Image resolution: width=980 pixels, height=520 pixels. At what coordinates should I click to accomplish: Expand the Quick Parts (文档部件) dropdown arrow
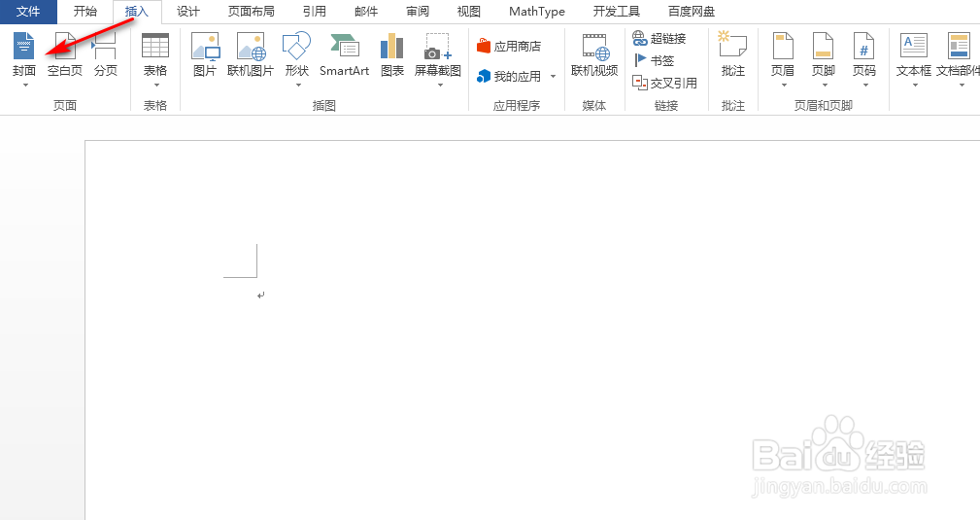click(962, 86)
